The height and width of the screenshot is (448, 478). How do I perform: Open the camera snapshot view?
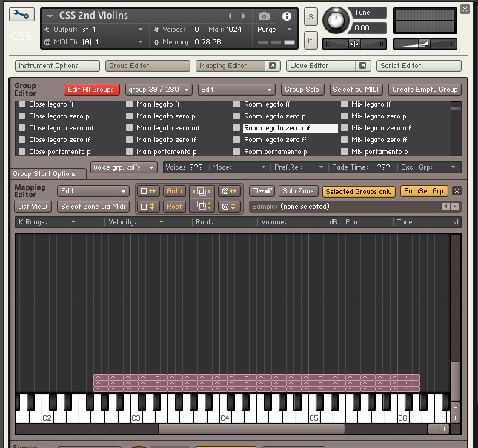point(264,16)
